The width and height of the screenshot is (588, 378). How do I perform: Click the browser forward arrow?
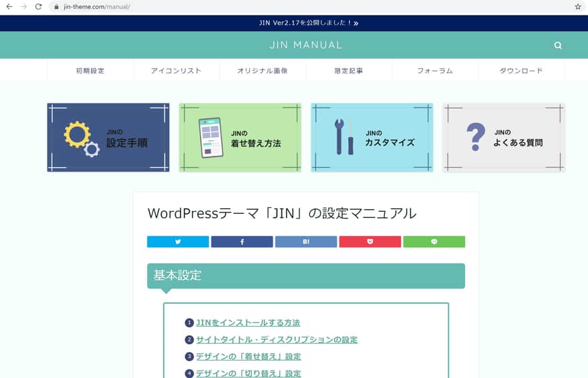24,7
